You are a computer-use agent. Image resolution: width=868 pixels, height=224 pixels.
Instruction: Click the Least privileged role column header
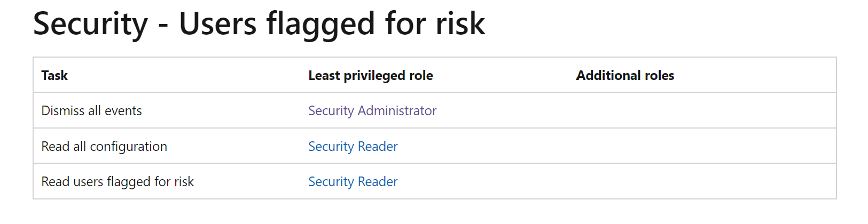tap(371, 75)
